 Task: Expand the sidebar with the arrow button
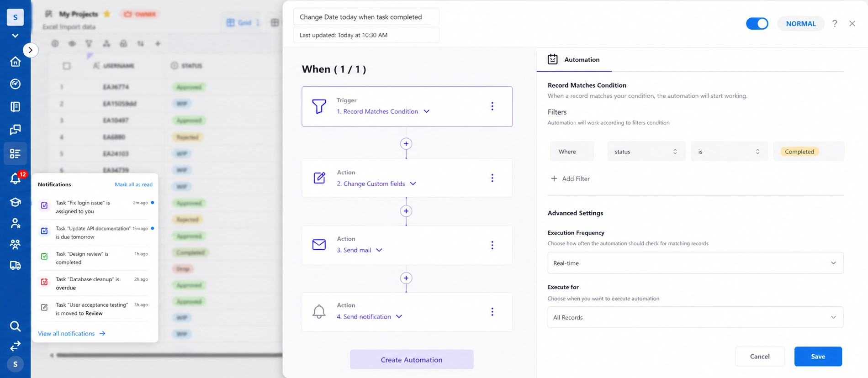(30, 50)
